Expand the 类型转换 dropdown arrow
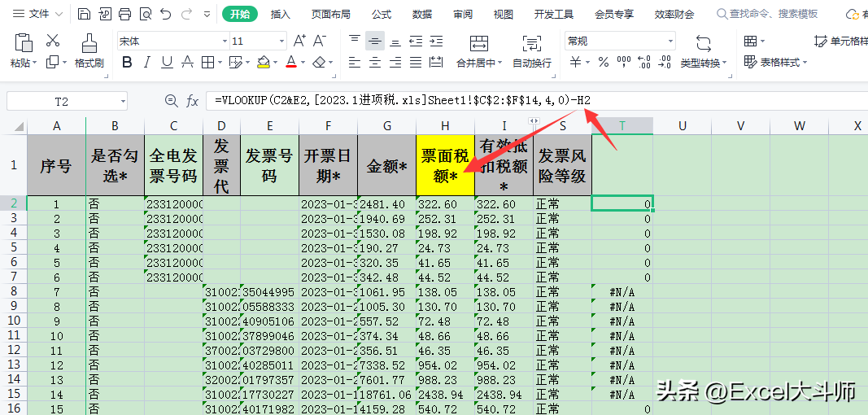Screen dimensions: 868x415 click(x=724, y=63)
